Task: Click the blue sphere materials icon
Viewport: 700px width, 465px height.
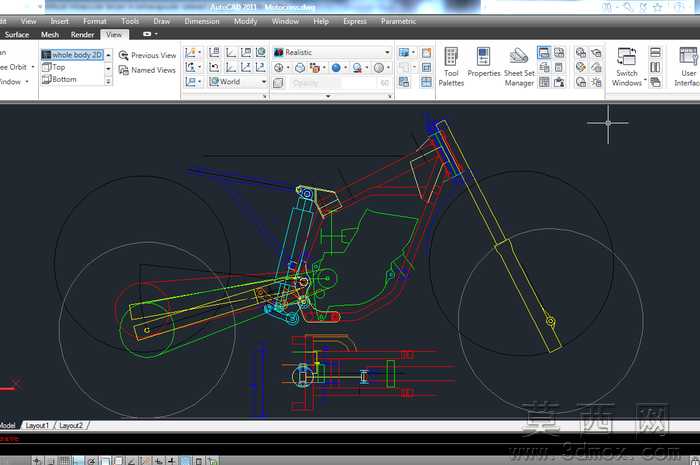Action: 336,68
